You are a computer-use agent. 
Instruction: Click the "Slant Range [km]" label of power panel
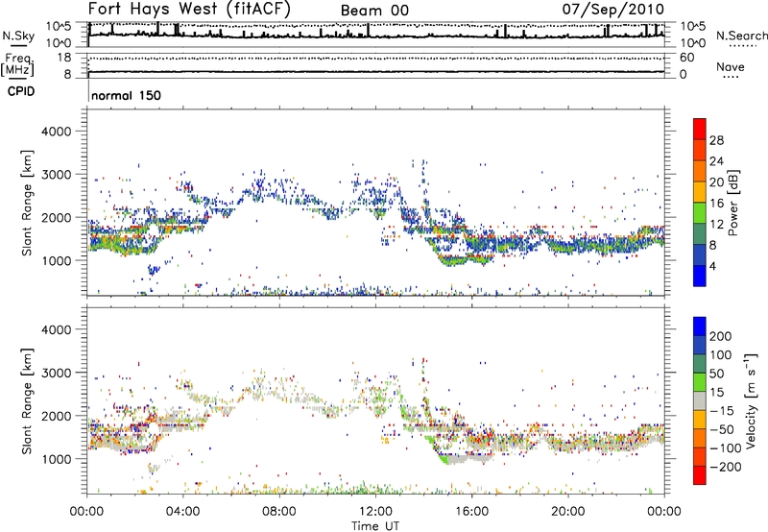point(27,203)
